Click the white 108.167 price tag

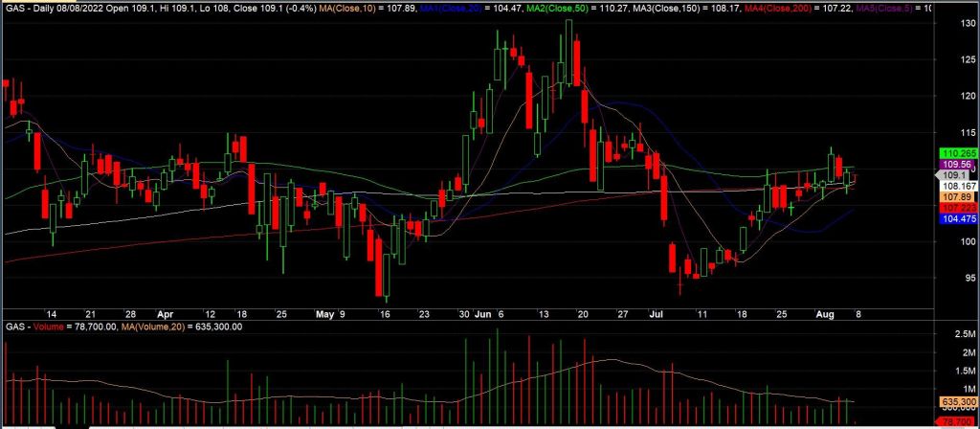[x=958, y=186]
